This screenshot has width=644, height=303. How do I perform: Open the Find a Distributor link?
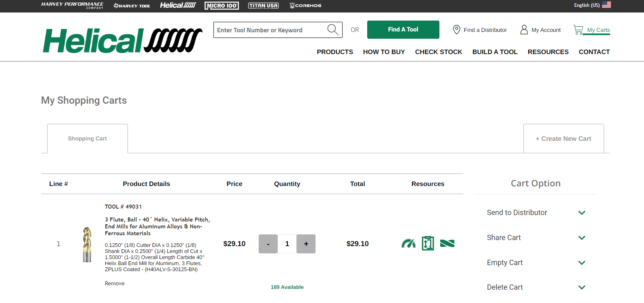tap(485, 30)
